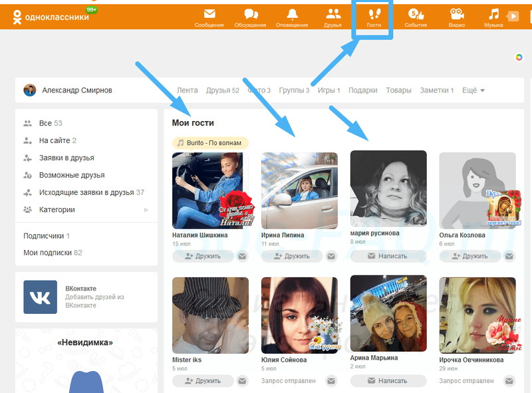Image resolution: width=532 pixels, height=393 pixels.
Task: Select Все 53 in sidebar
Action: click(51, 123)
